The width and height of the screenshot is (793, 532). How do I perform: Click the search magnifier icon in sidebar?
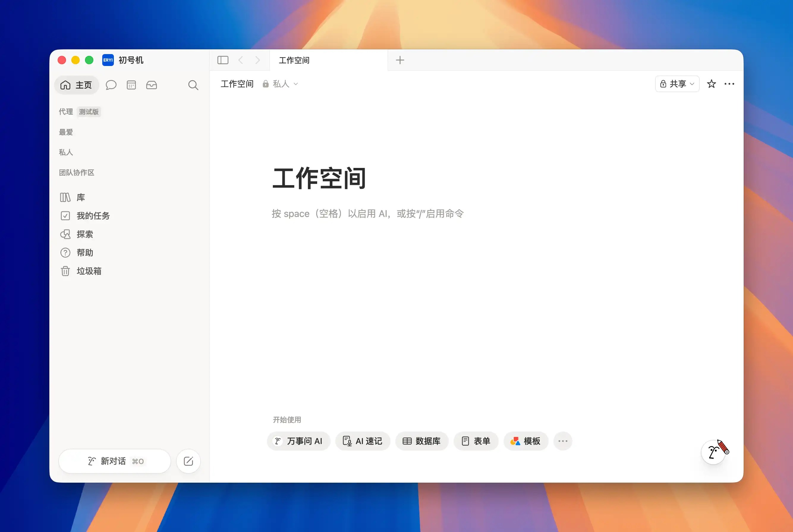pyautogui.click(x=193, y=85)
